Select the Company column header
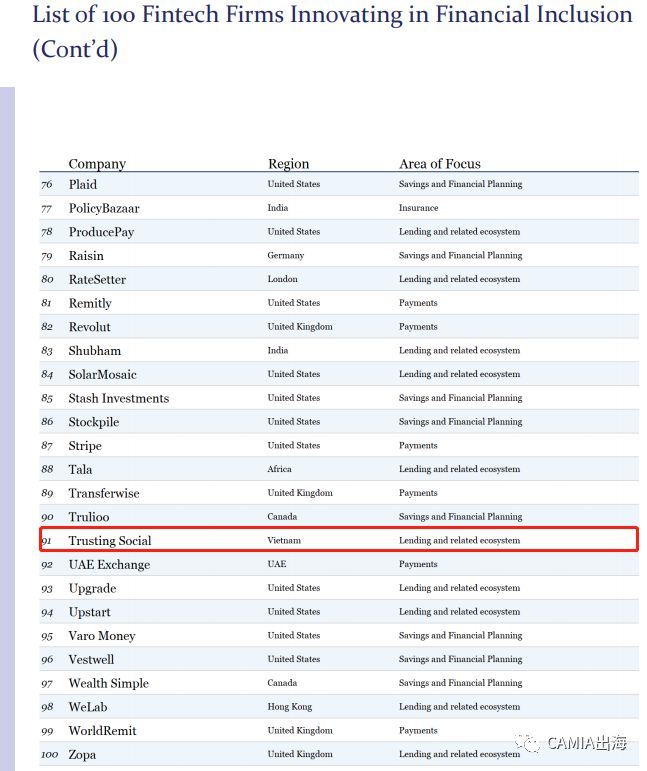The width and height of the screenshot is (647, 771). coord(97,164)
